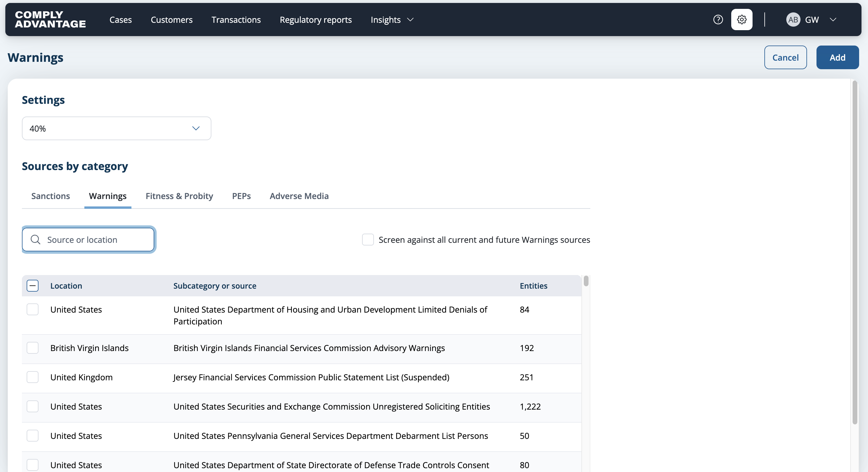Click the 1,222 entities value

point(530,406)
